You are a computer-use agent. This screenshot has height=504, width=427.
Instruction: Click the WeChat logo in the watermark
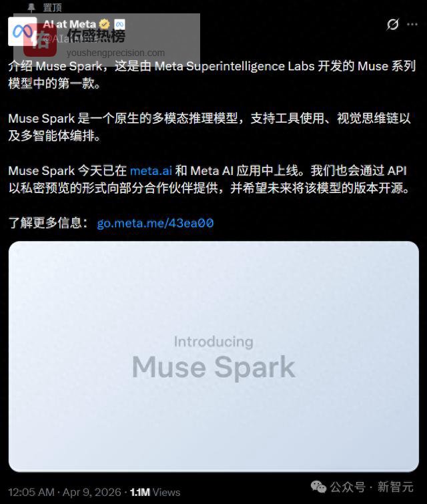(318, 487)
